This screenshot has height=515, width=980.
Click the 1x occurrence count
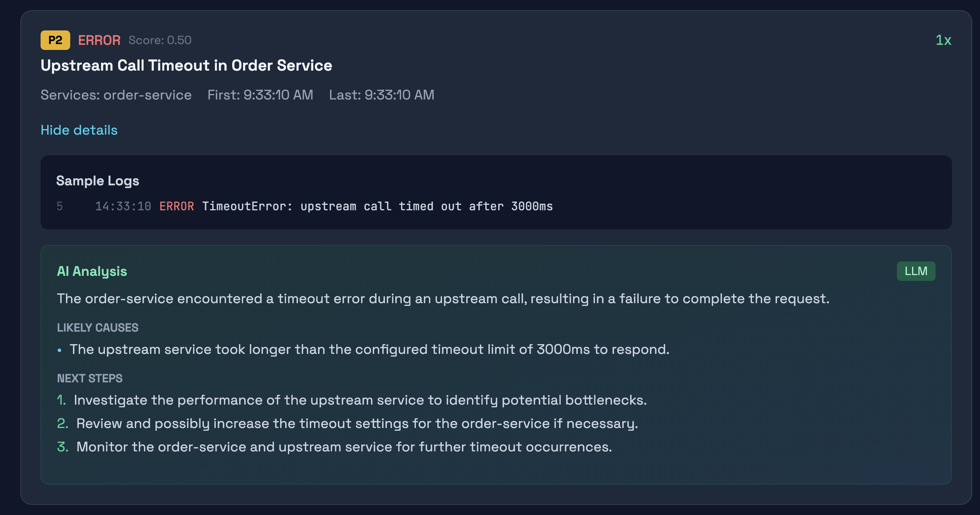click(x=943, y=40)
